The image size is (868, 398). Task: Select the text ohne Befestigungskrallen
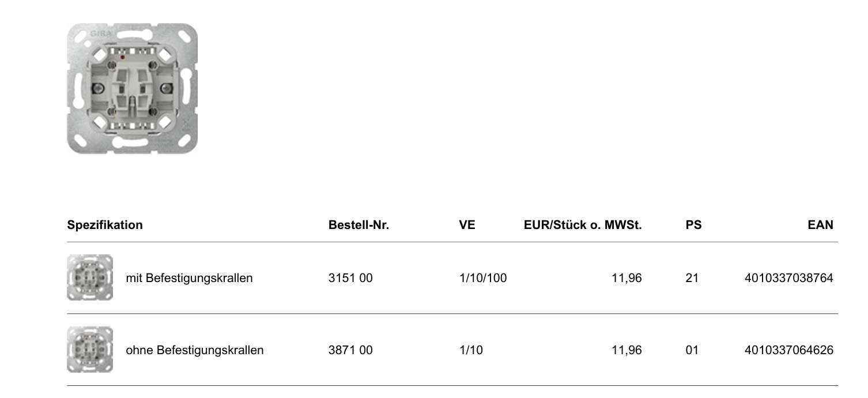click(195, 350)
